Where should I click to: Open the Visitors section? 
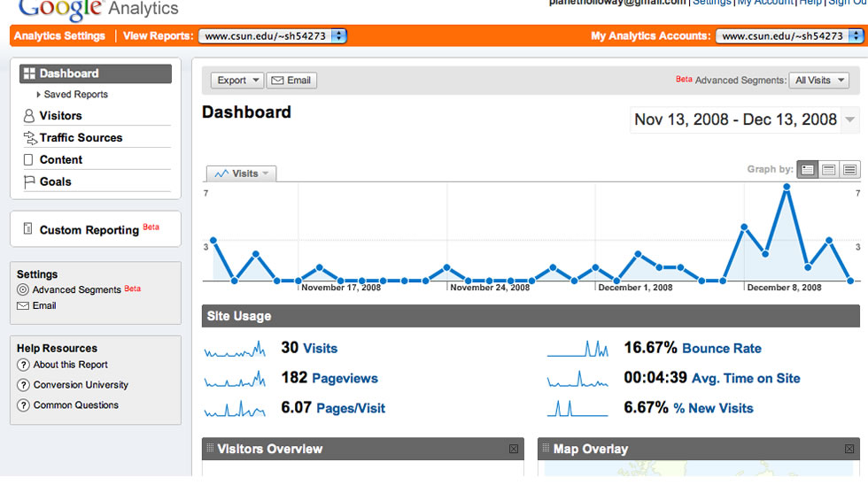click(x=60, y=116)
